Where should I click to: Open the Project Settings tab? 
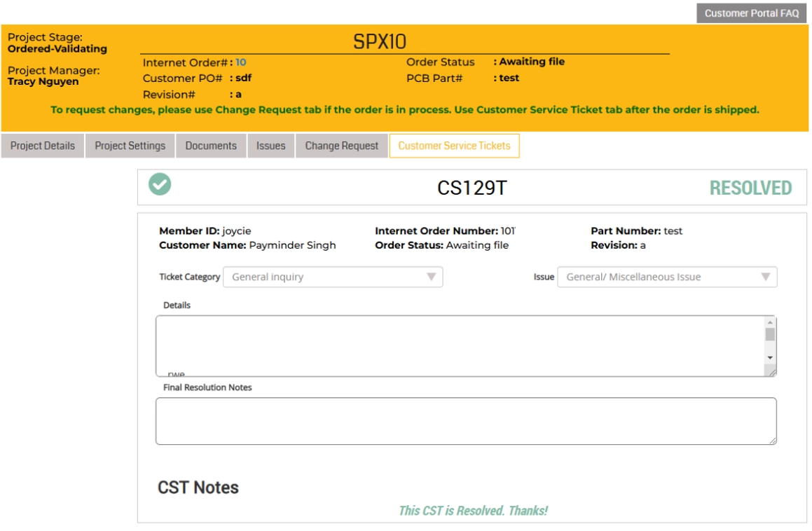coord(130,146)
